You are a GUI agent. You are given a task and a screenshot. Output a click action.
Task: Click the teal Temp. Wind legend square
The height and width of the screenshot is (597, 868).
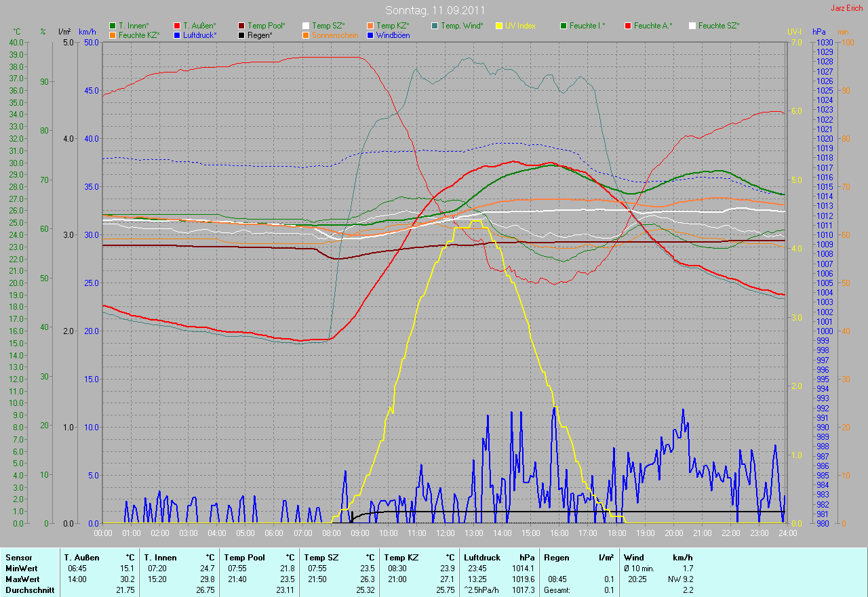tap(435, 26)
